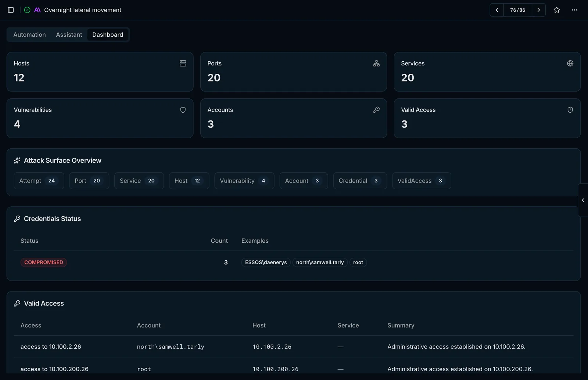Click the globe icon on Services card
This screenshot has height=380, width=588.
(570, 64)
